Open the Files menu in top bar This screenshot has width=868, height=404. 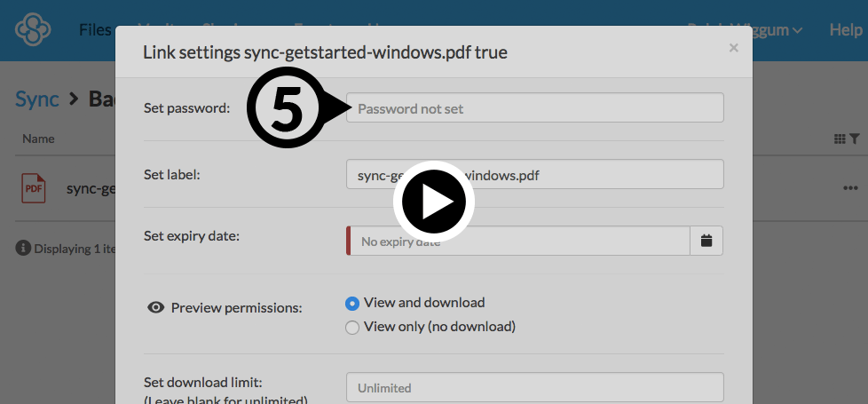tap(95, 30)
